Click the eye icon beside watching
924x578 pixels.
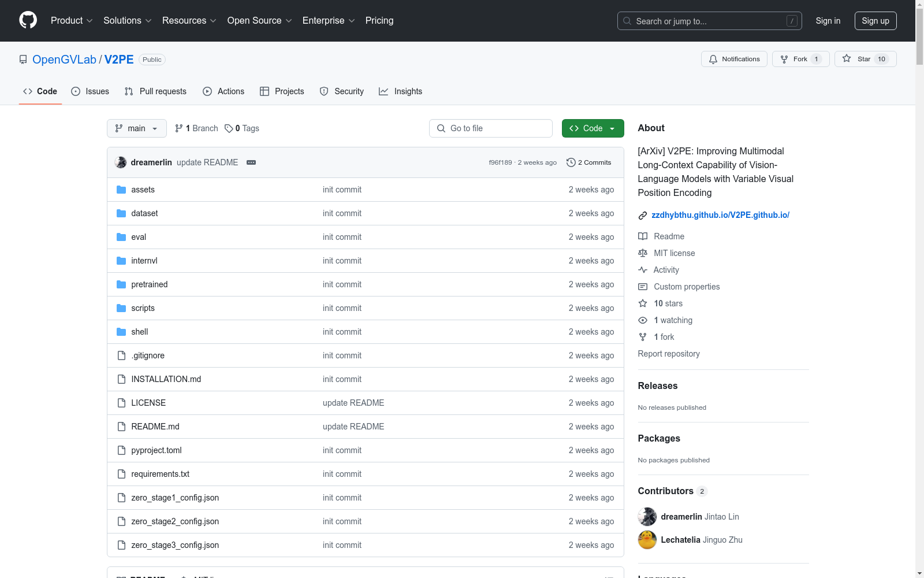coord(643,320)
